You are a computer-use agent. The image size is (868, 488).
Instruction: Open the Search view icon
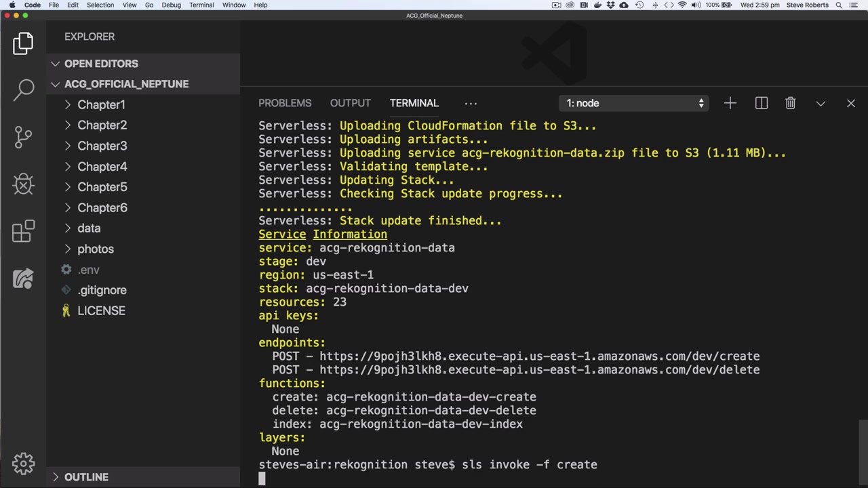pyautogui.click(x=24, y=89)
